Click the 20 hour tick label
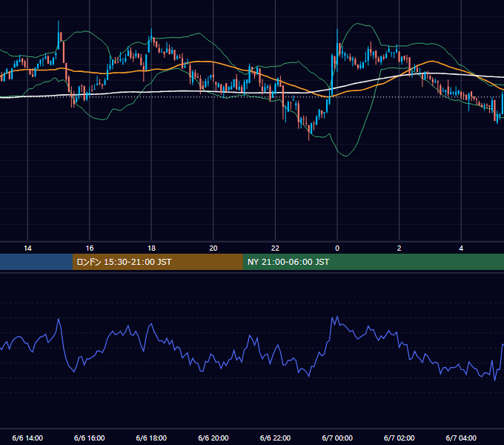The image size is (504, 445). [x=213, y=248]
